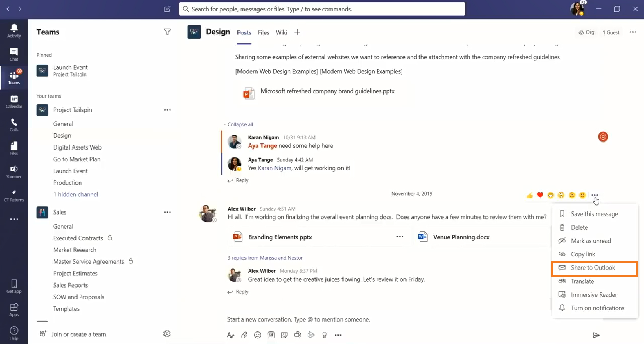Viewport: 644px width, 344px height.
Task: Click the search box
Action: pos(322,9)
